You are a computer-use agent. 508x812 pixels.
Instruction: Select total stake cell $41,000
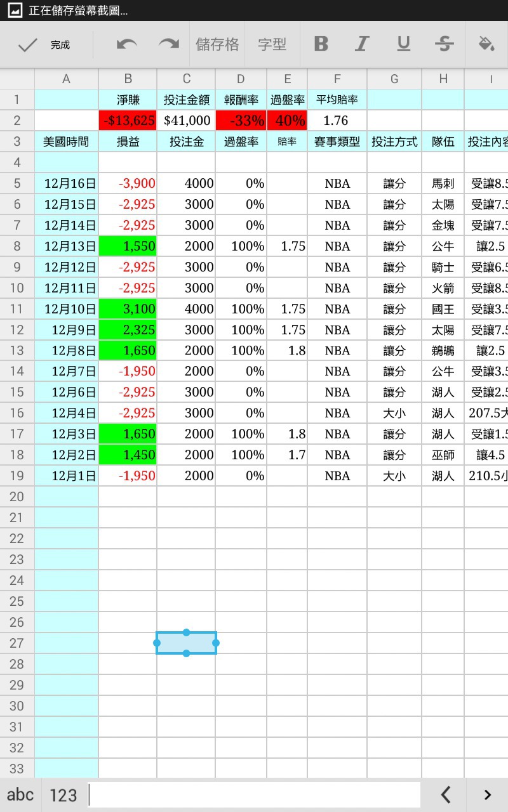(186, 121)
